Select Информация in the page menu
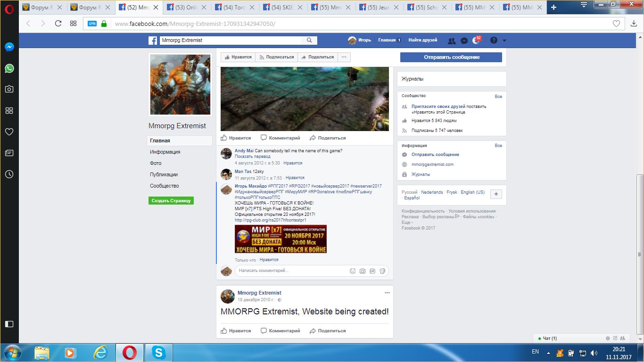The height and width of the screenshot is (362, 644). point(165,152)
